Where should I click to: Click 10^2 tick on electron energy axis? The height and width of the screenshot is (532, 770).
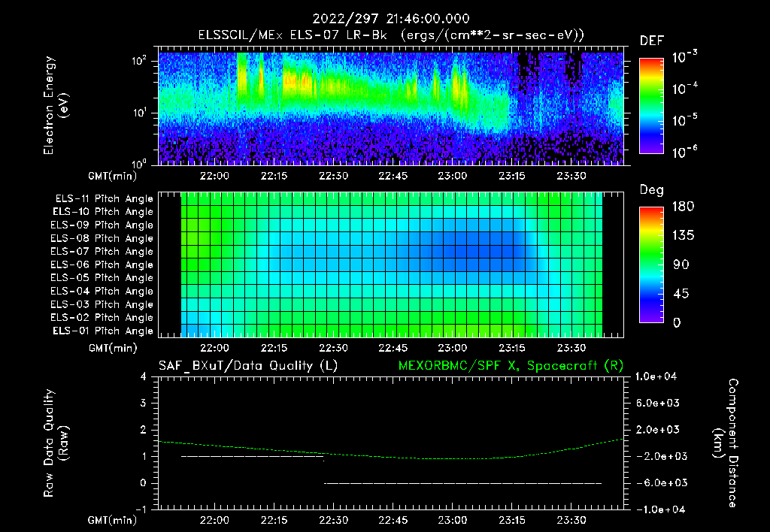coord(139,62)
